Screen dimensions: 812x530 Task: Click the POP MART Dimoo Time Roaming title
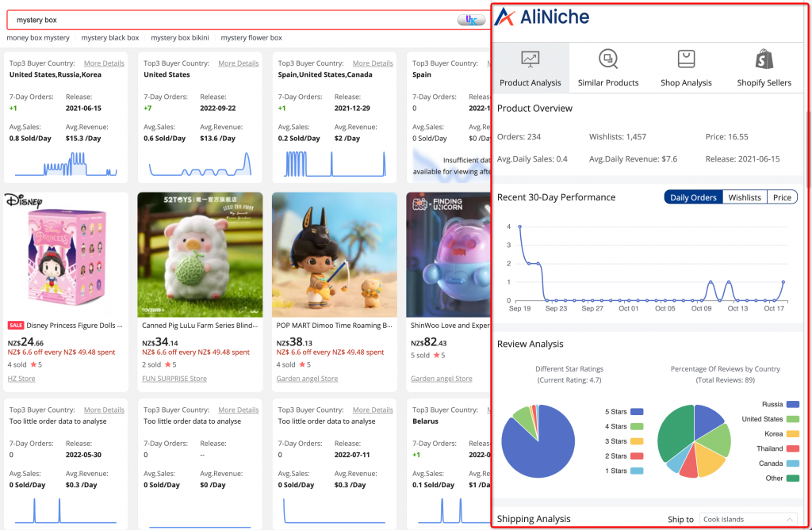pos(334,326)
